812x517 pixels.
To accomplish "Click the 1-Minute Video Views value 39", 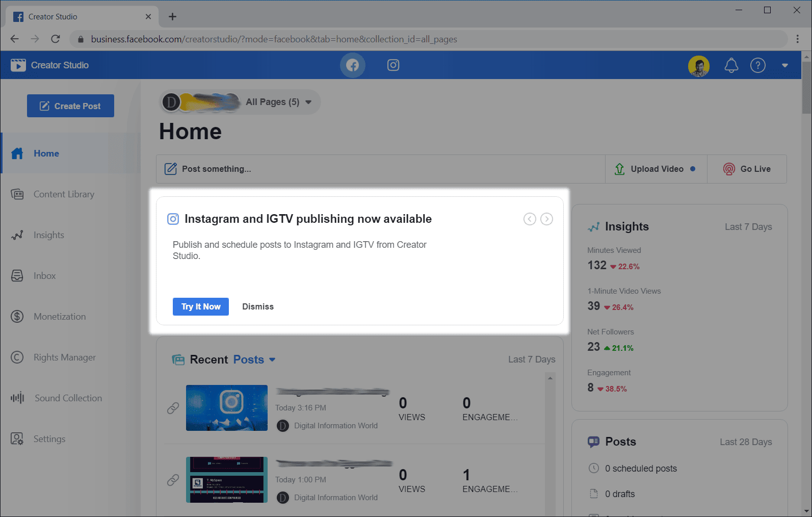I will pos(594,306).
